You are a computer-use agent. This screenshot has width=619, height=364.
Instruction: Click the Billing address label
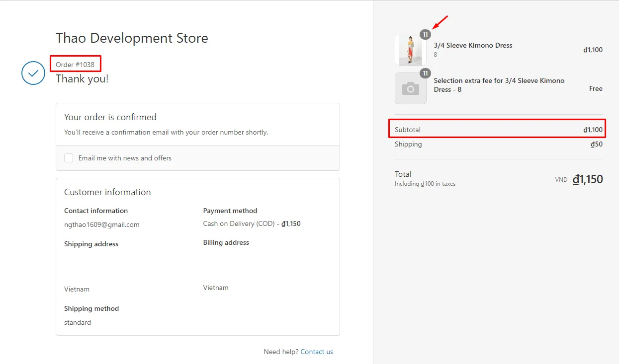(x=226, y=242)
